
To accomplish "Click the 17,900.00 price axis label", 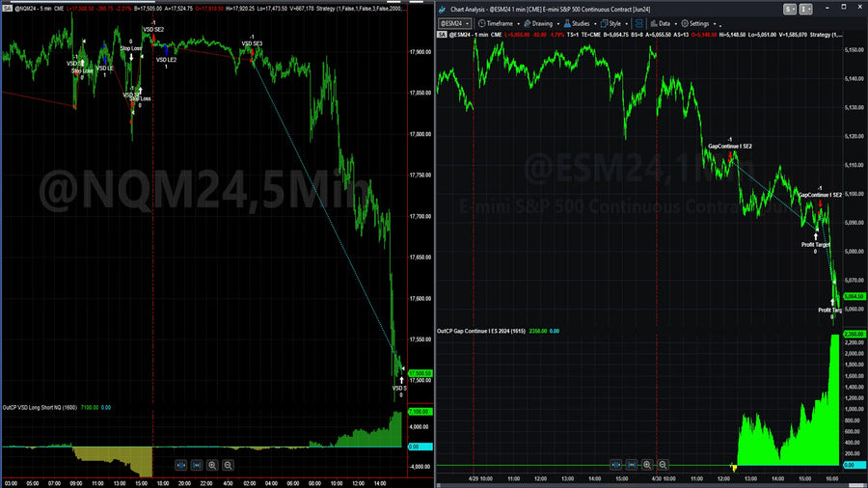I will pyautogui.click(x=420, y=52).
